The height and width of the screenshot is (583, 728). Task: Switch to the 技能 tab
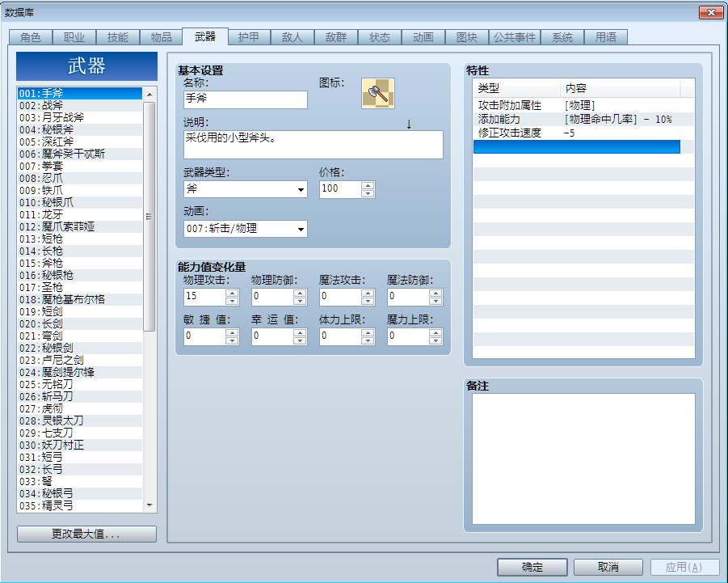point(118,37)
